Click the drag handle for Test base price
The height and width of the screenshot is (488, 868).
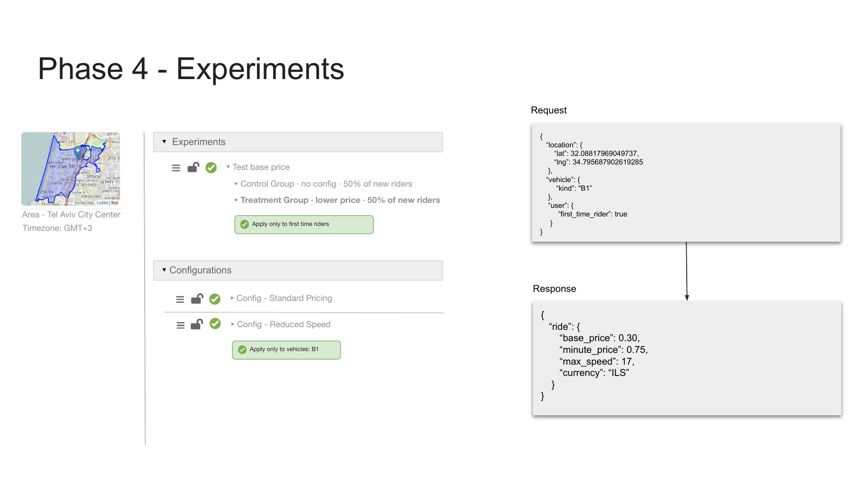point(176,168)
